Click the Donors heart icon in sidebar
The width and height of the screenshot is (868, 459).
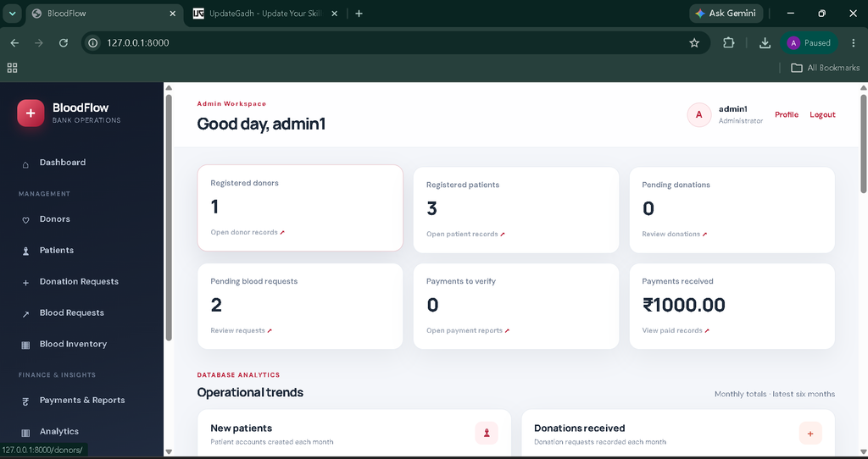[25, 220]
